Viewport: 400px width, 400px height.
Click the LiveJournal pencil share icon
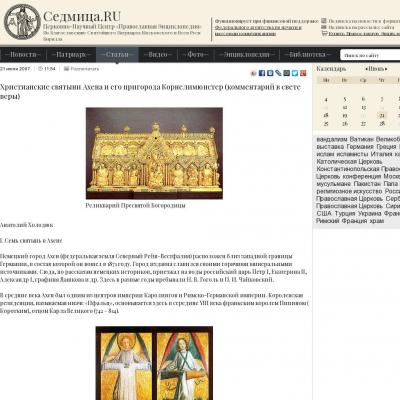278,73
